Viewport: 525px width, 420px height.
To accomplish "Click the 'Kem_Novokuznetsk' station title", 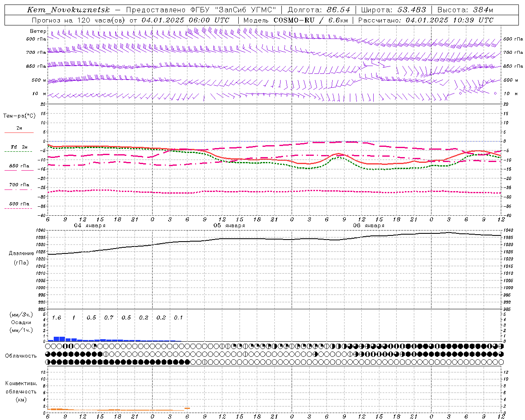I will [68, 10].
